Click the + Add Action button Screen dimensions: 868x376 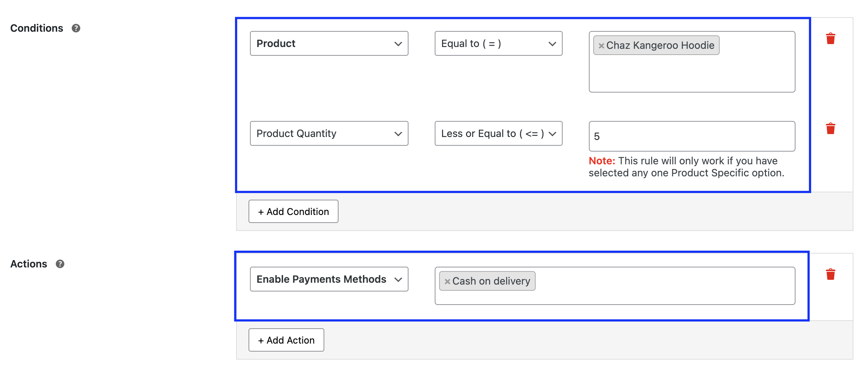286,340
